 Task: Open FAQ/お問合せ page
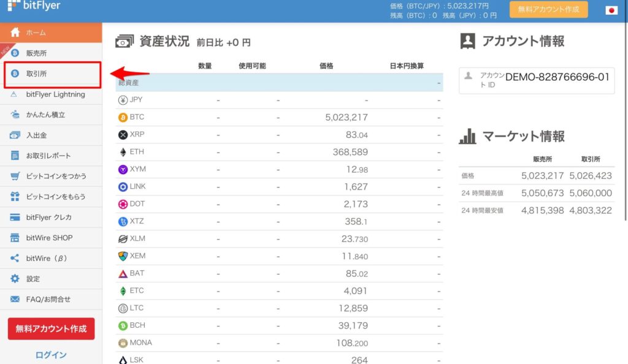51,299
